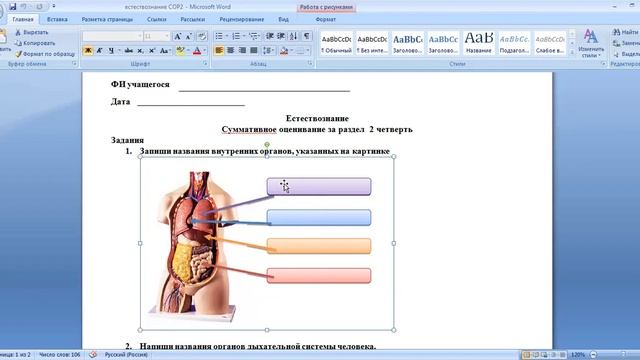Toggle Italic (К) formatting
The image size is (640, 360).
click(99, 51)
